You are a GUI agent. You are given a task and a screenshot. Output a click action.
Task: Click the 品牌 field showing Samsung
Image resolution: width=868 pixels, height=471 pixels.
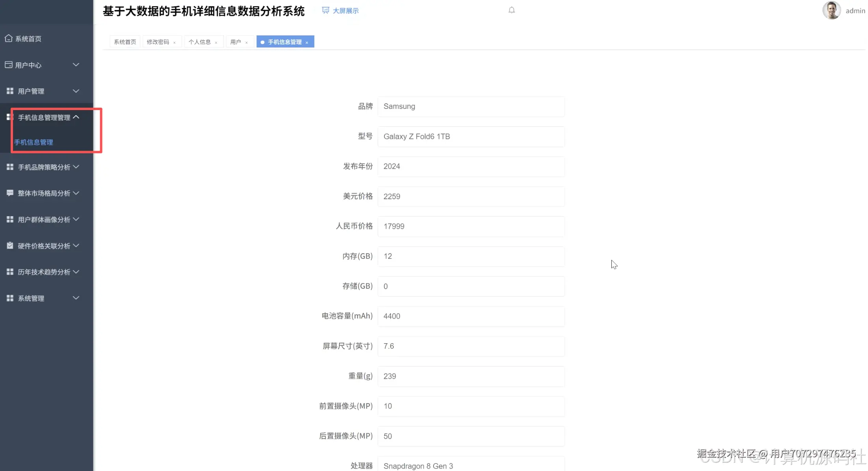click(471, 107)
